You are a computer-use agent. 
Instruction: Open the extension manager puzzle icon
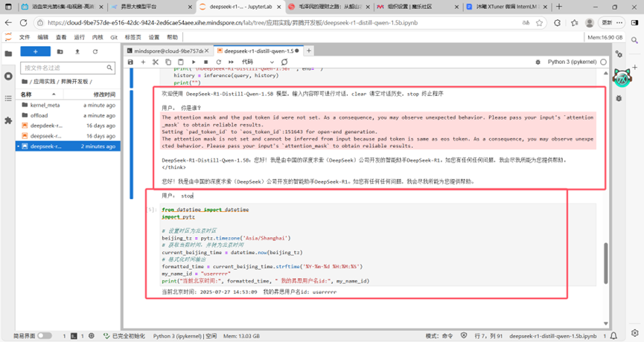point(8,120)
